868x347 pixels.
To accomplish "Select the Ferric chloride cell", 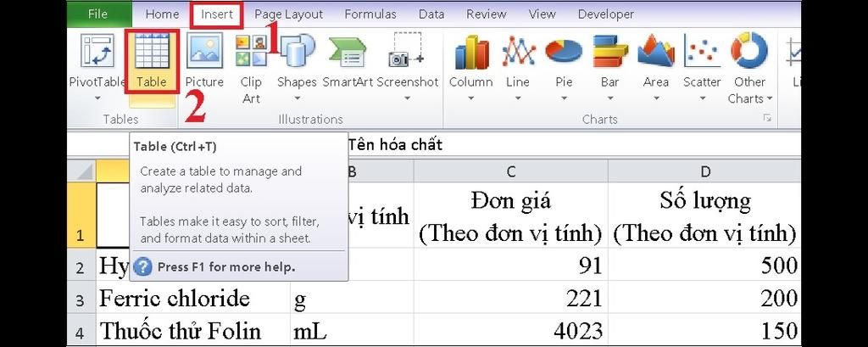I will point(192,297).
